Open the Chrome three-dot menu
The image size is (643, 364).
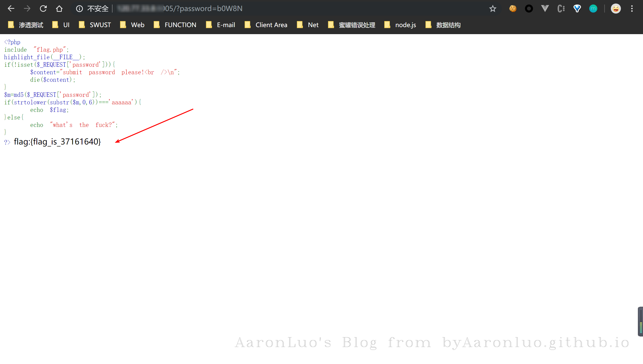pos(632,9)
